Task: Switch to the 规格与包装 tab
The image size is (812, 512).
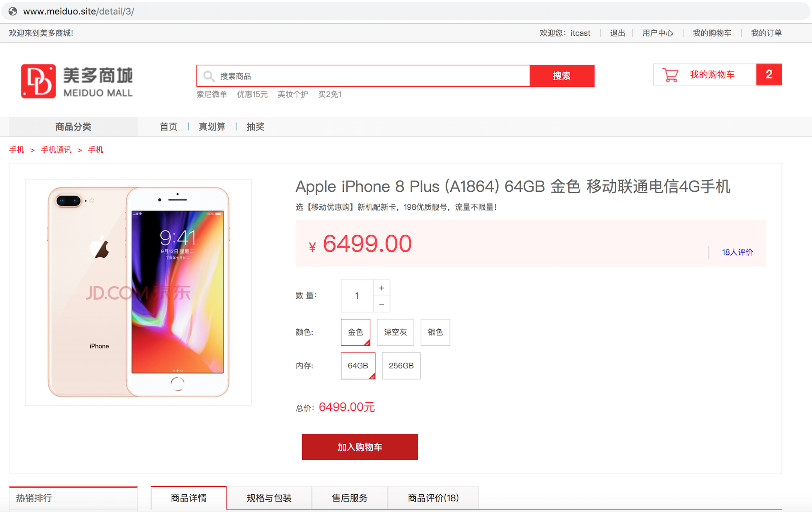Action: pyautogui.click(x=269, y=498)
